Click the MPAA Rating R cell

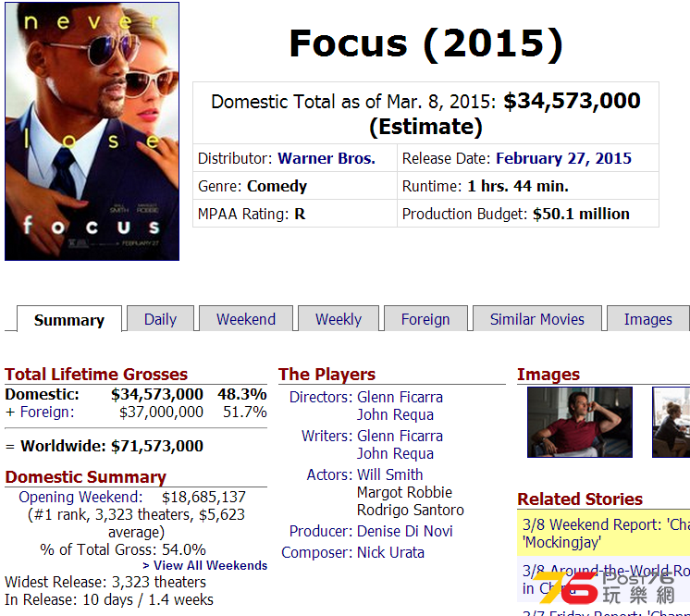click(295, 214)
